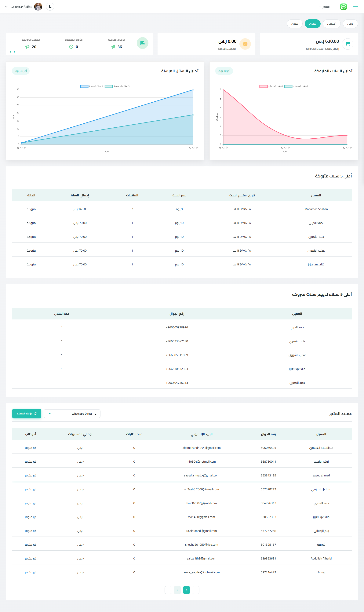Click the blocked numbers icon showing zero
The width and height of the screenshot is (364, 612).
point(71,47)
